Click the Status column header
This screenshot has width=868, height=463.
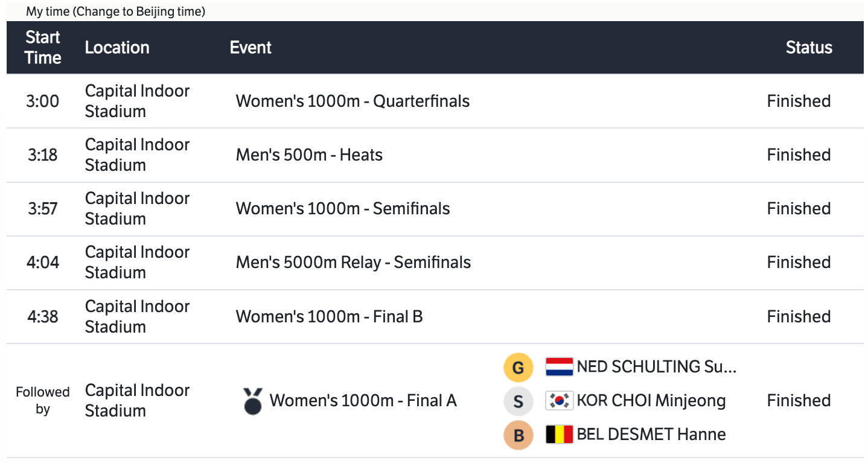[x=808, y=48]
